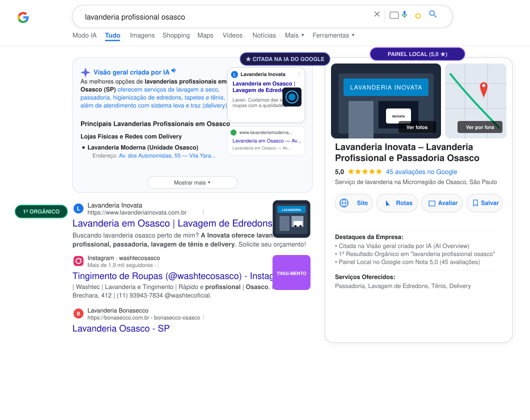The width and height of the screenshot is (530, 420).
Task: Select the Imagens tab
Action: (x=142, y=35)
